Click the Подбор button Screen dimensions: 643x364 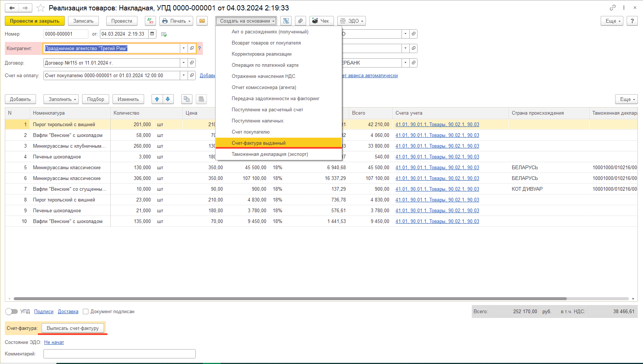click(95, 99)
